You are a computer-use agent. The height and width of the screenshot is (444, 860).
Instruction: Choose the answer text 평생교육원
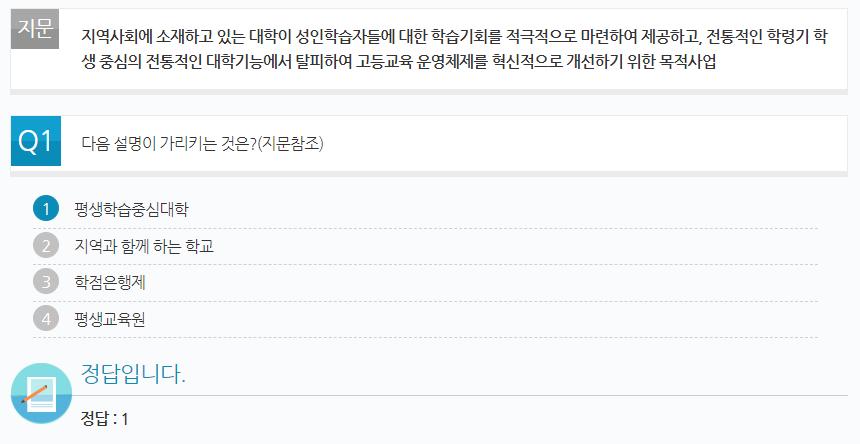tap(110, 319)
